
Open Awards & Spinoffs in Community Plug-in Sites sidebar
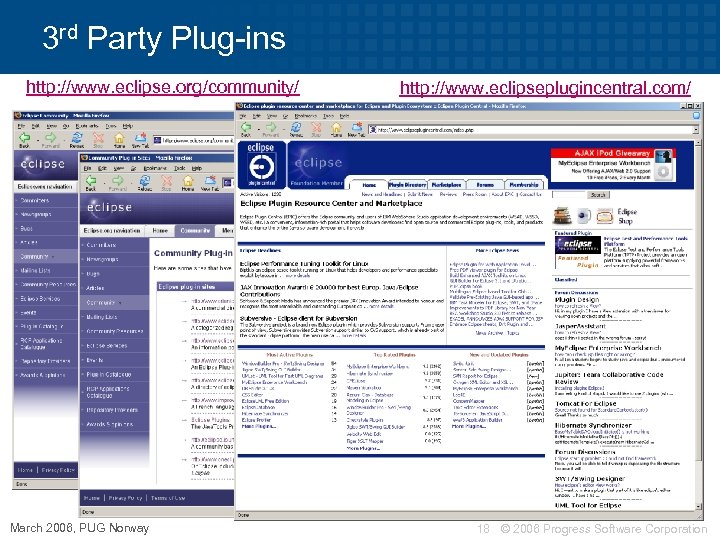[109, 424]
